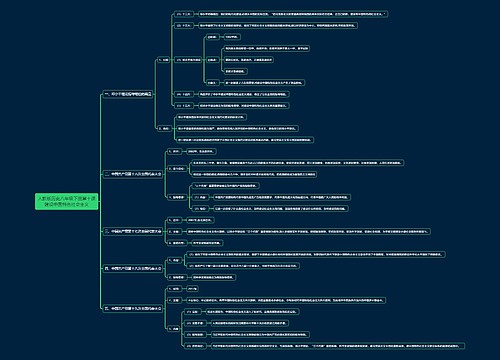The width and height of the screenshot is (500, 360).
Task: Click the 2017年 detail node under section 五
Action: click(192, 289)
